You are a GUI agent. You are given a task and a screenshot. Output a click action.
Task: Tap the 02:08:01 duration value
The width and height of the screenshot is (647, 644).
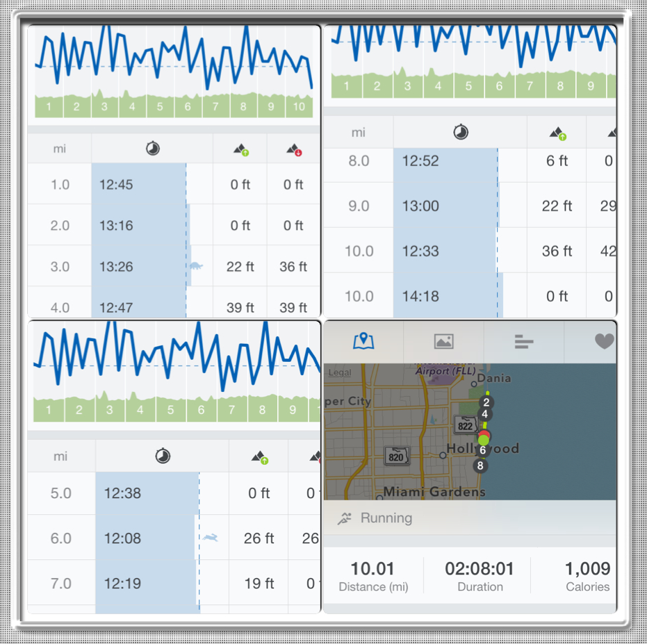[x=479, y=568]
